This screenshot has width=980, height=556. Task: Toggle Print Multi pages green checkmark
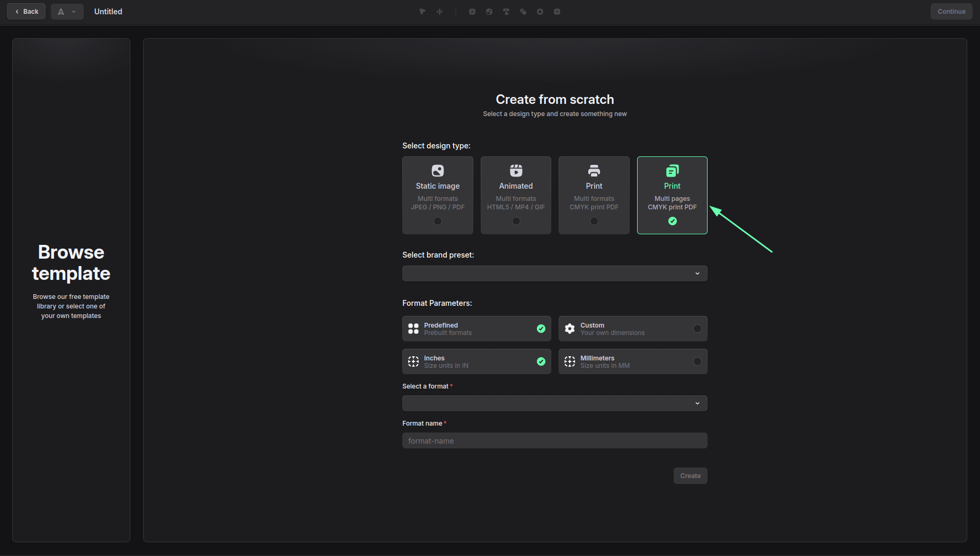pos(673,221)
